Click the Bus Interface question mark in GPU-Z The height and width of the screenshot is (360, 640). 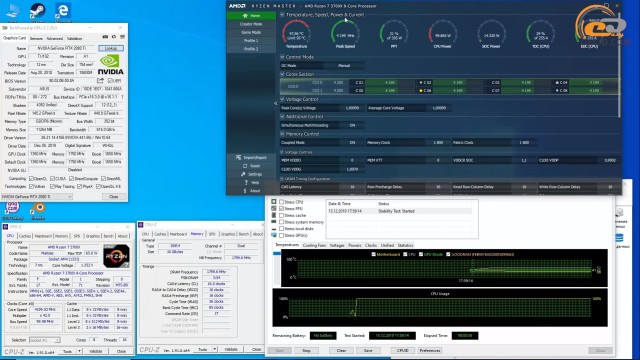tap(122, 97)
